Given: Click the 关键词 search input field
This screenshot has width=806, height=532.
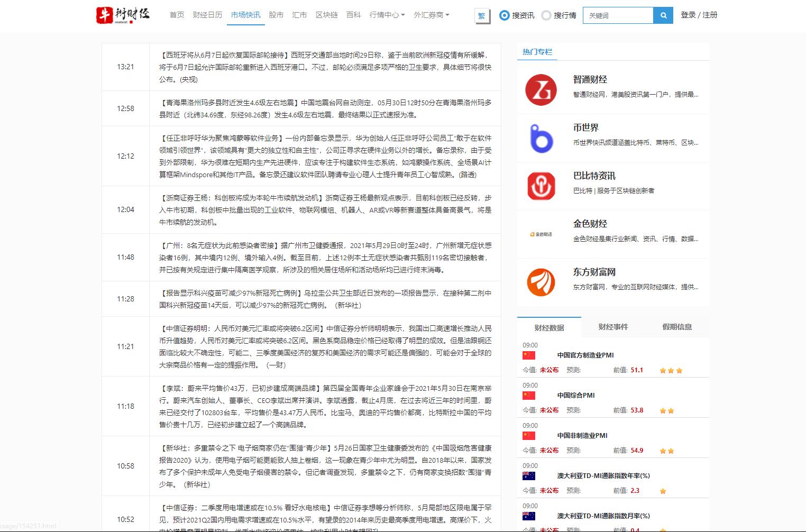Looking at the screenshot, I should [x=618, y=15].
